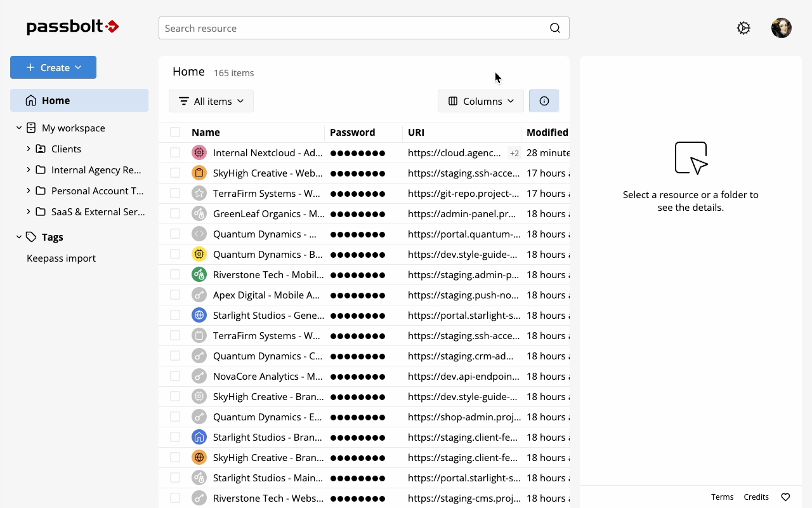Click the Riverstone Tech - Webs key icon
The width and height of the screenshot is (812, 508).
tap(199, 498)
